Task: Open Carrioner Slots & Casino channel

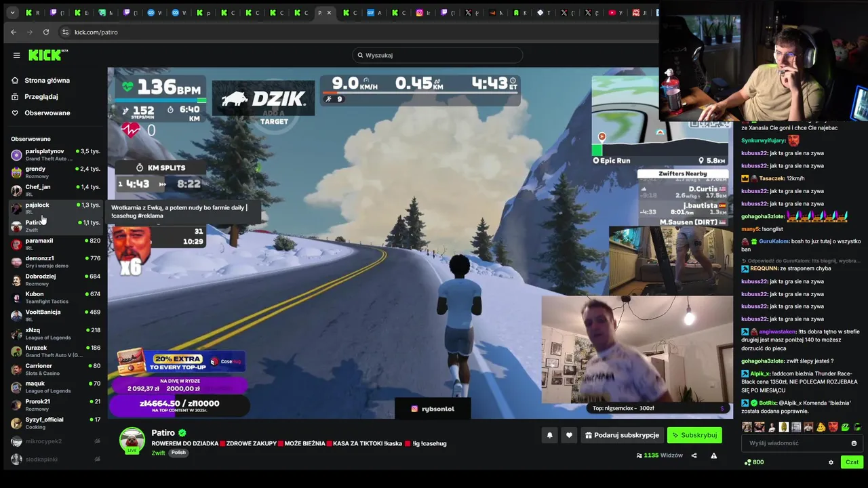Action: pos(54,369)
